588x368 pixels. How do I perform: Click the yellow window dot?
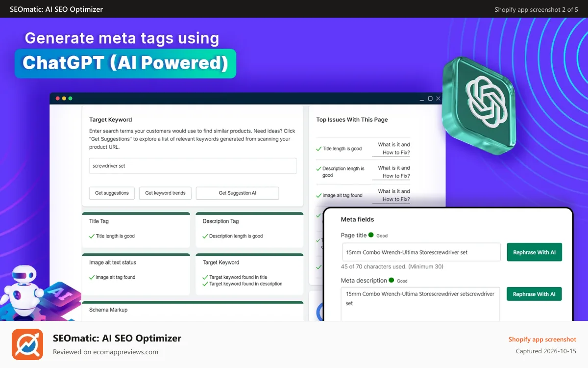coord(64,99)
